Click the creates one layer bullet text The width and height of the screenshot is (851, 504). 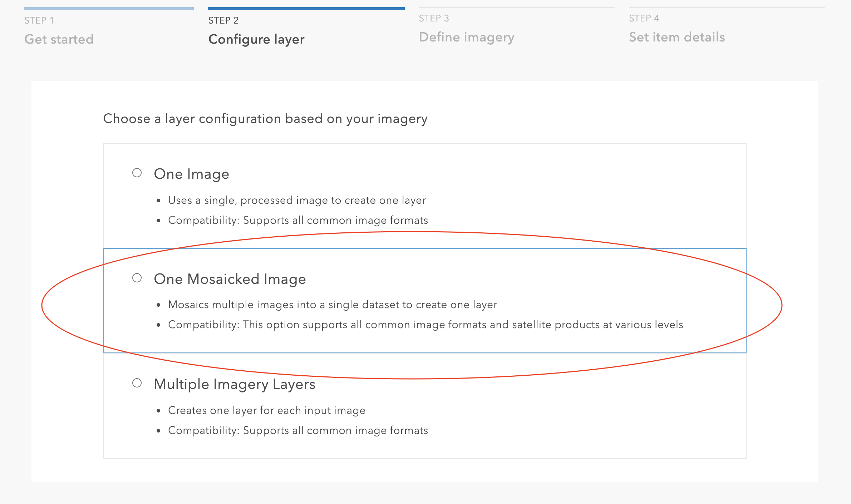(x=267, y=410)
